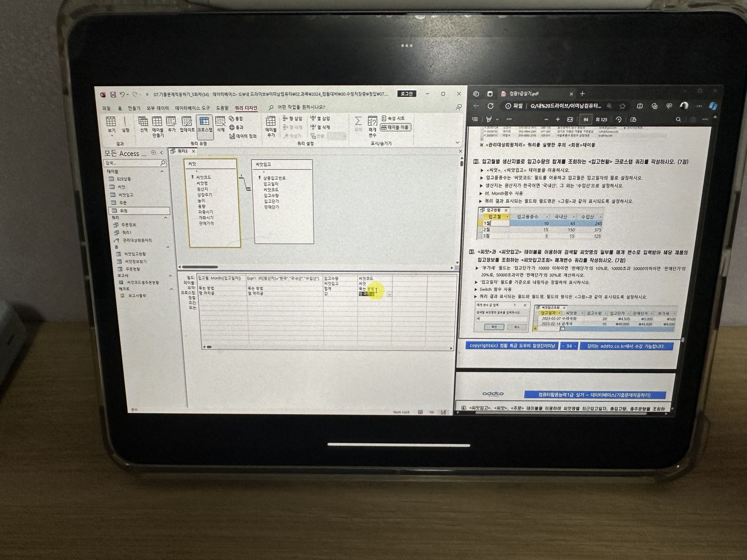The image size is (747, 560).
Task: Click the Login (로그인) button
Action: tap(407, 94)
